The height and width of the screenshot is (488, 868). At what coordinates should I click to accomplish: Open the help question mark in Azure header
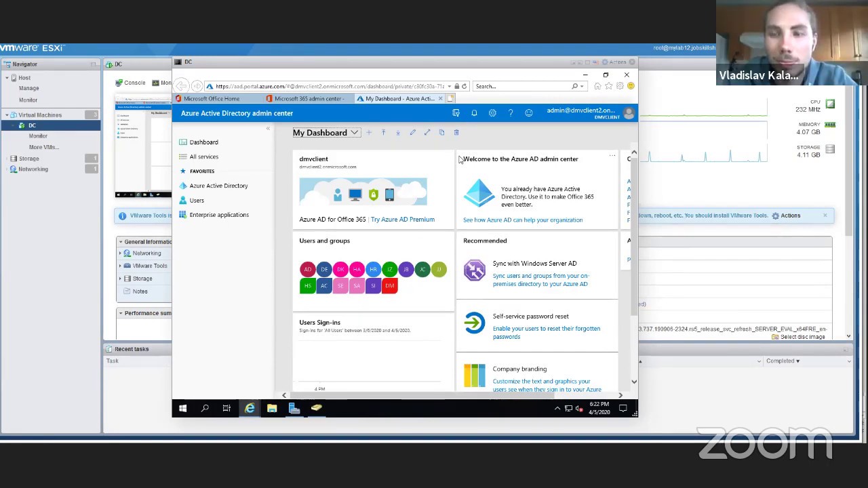coord(511,113)
